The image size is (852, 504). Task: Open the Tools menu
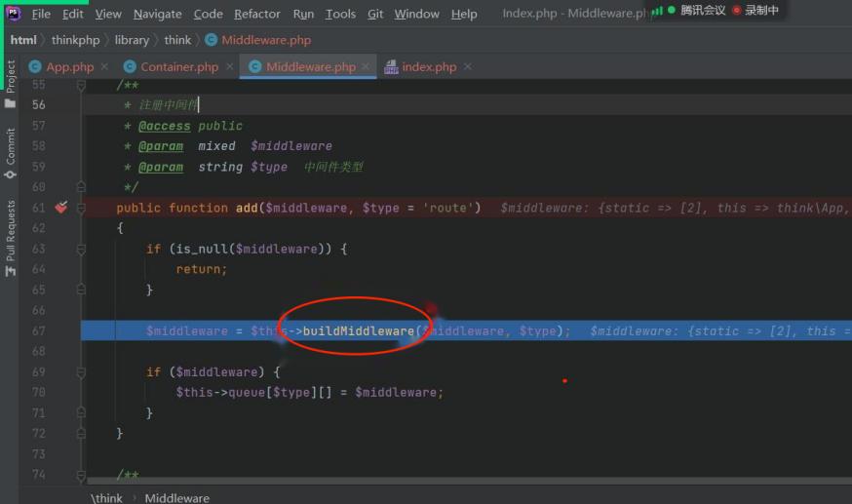coord(340,14)
